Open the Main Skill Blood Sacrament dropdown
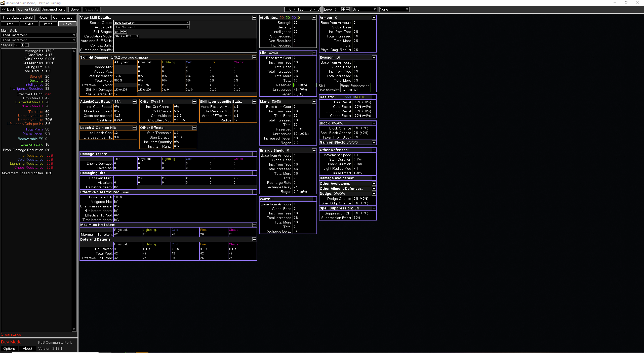 (x=38, y=35)
